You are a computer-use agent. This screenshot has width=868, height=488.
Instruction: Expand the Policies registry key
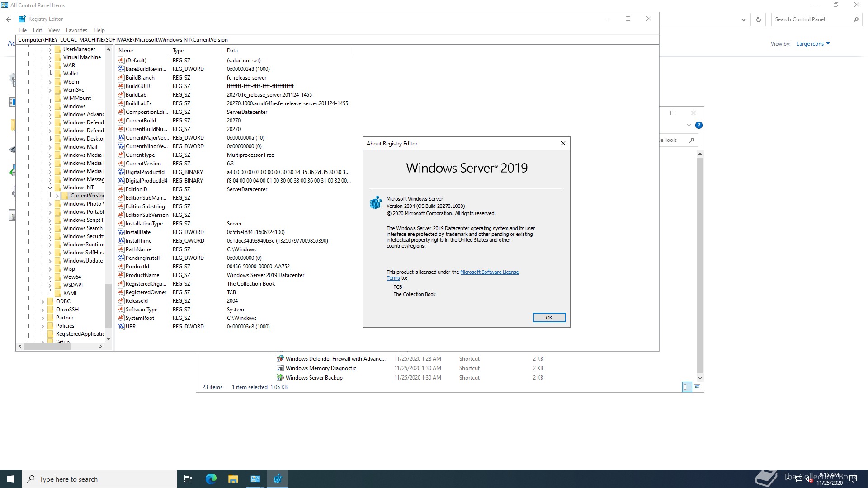[43, 326]
